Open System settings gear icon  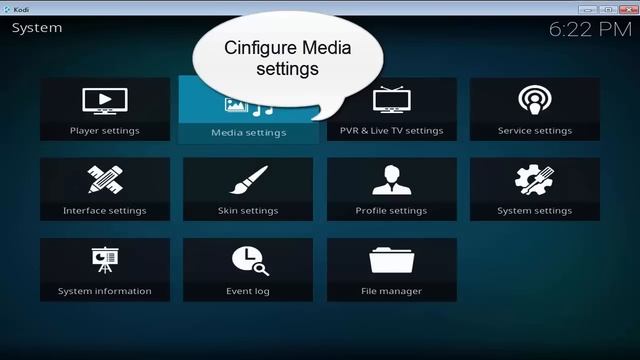pos(534,179)
